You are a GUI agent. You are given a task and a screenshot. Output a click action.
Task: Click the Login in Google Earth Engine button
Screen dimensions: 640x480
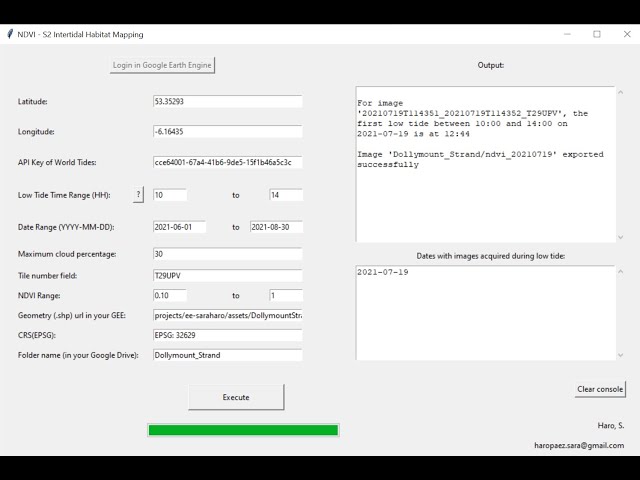coord(162,65)
